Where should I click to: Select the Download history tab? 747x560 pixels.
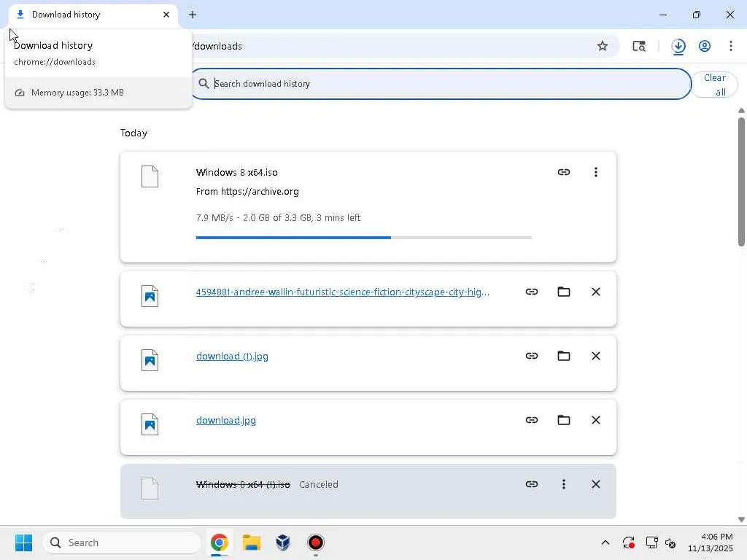[93, 15]
